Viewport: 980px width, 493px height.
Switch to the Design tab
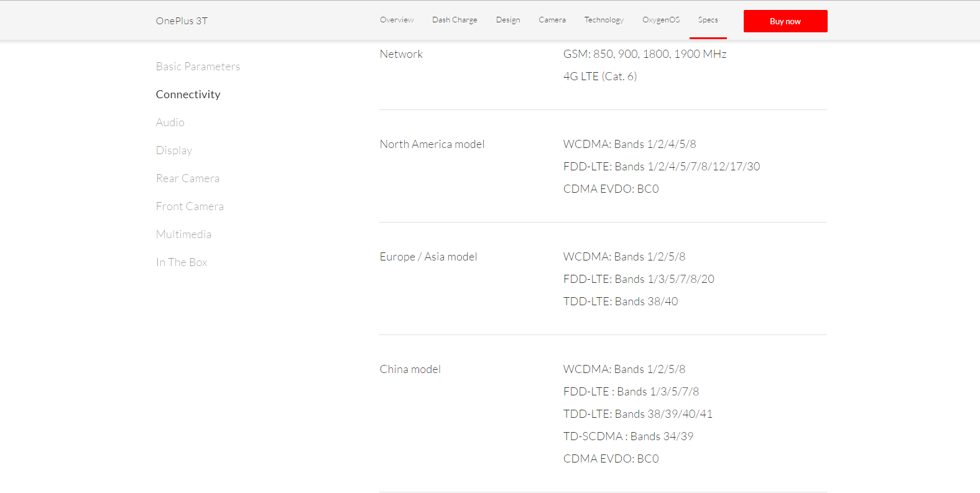(508, 20)
